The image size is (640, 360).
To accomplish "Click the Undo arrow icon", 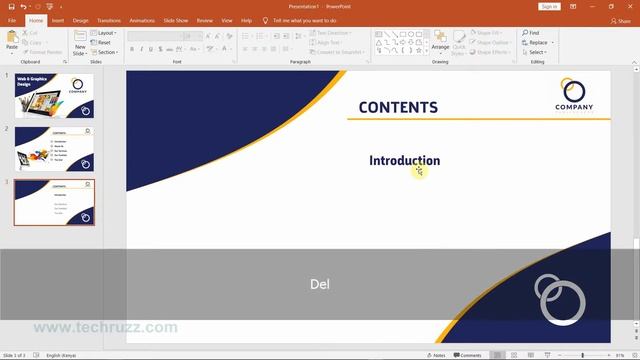I will [23, 7].
